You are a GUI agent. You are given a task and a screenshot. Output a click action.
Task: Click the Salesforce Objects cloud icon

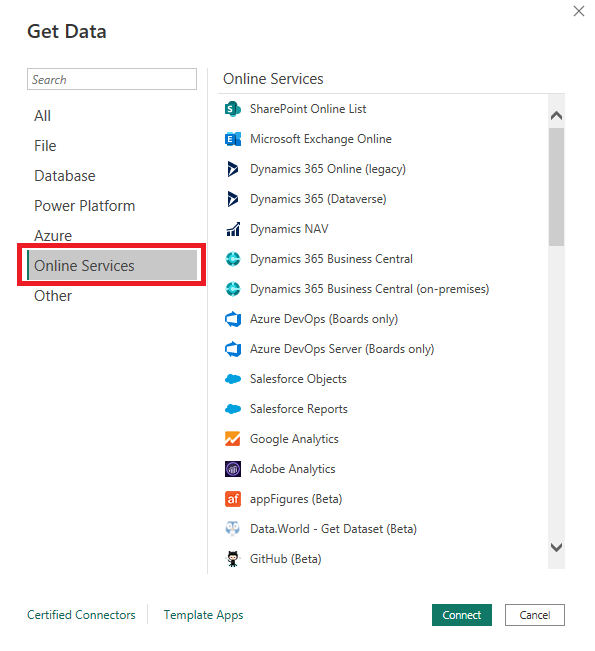coord(233,379)
